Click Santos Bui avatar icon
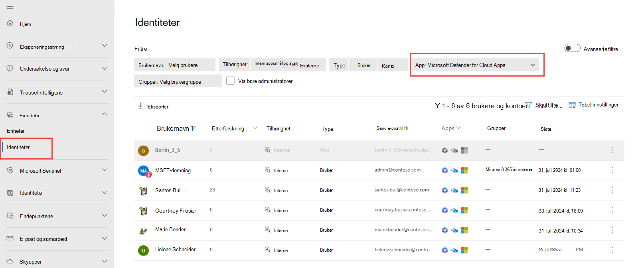Screen dimensions: 644x268 tap(143, 191)
